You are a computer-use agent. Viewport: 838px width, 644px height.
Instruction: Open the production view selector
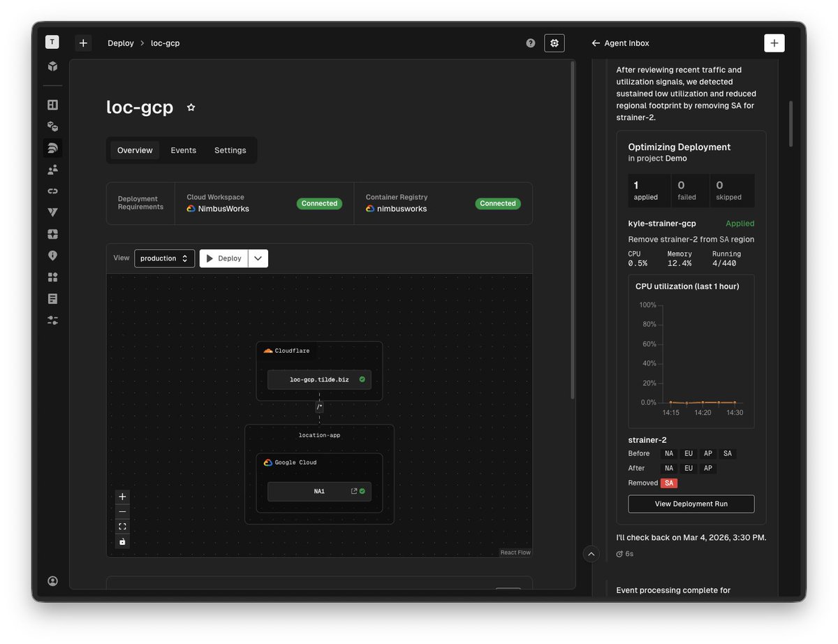click(164, 258)
